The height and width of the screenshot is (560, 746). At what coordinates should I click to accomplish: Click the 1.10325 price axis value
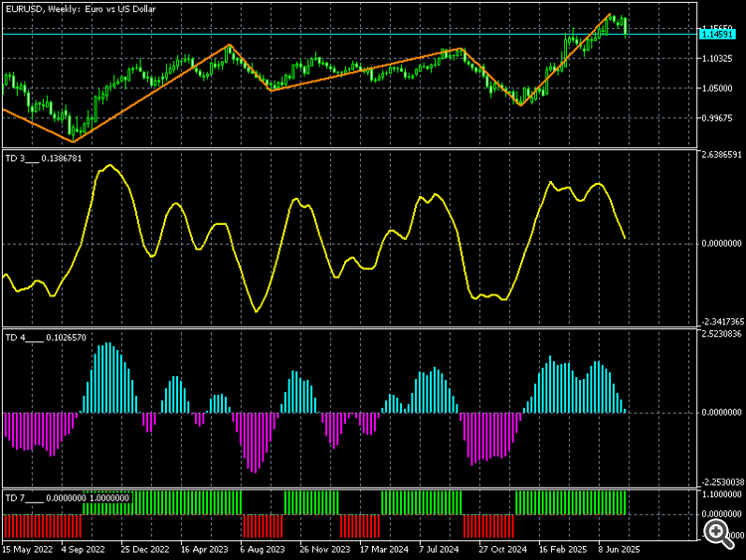point(717,58)
